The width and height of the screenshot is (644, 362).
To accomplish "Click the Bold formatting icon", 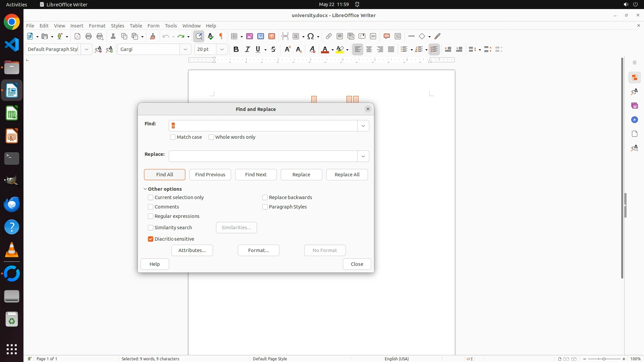I will click(x=236, y=49).
